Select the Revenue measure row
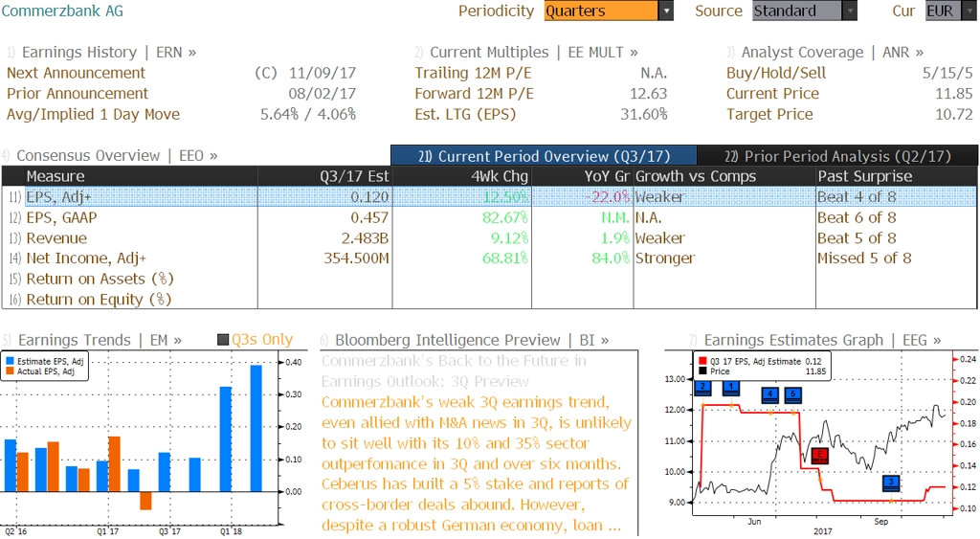 489,238
